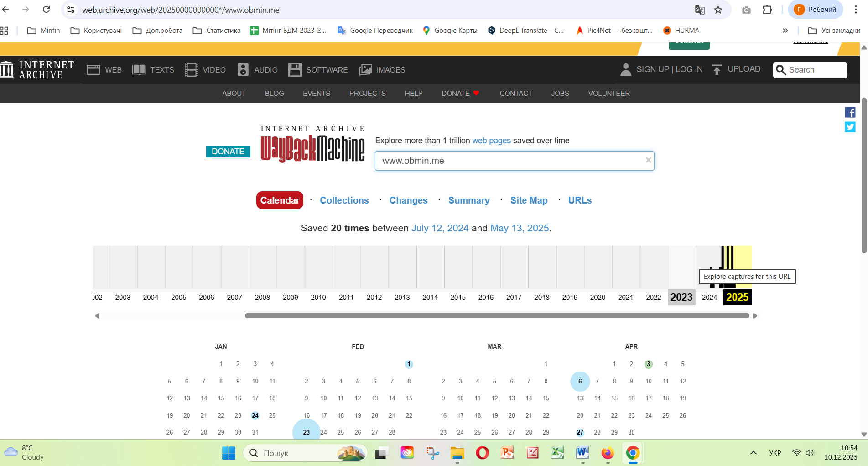Image resolution: width=868 pixels, height=466 pixels.
Task: Open the May 13, 2025 capture link
Action: 520,228
